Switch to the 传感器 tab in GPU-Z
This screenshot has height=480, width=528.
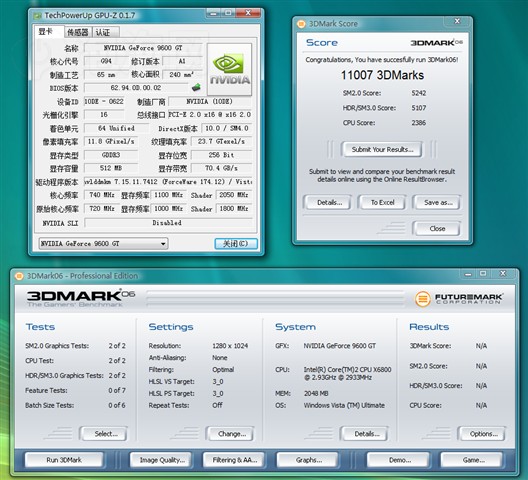pos(78,32)
